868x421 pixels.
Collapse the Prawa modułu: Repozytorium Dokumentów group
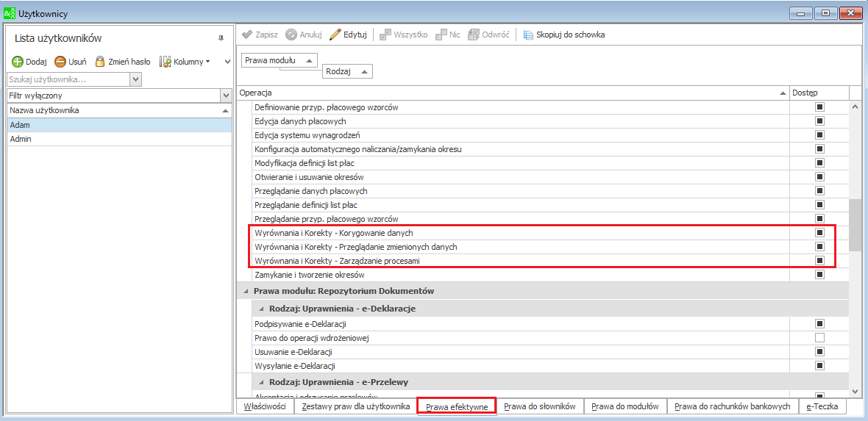click(245, 290)
